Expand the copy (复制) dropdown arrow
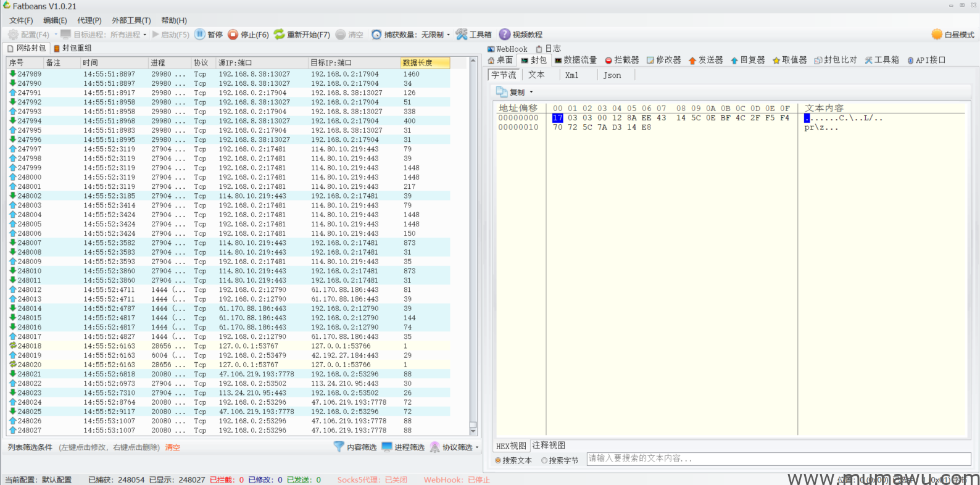The width and height of the screenshot is (980, 485). (530, 93)
